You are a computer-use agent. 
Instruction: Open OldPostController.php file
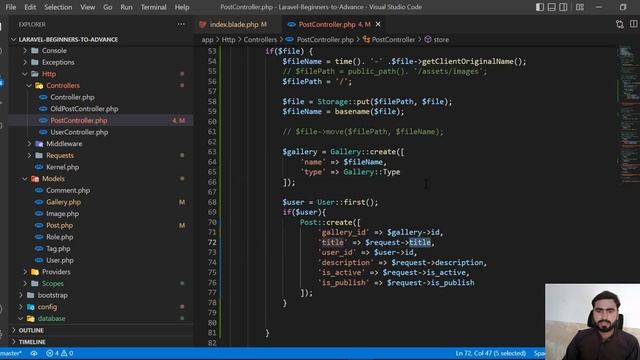[x=84, y=109]
